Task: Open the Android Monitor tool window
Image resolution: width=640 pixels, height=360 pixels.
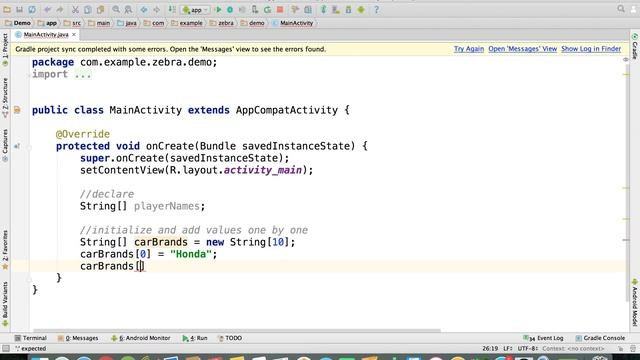Action: [141, 338]
